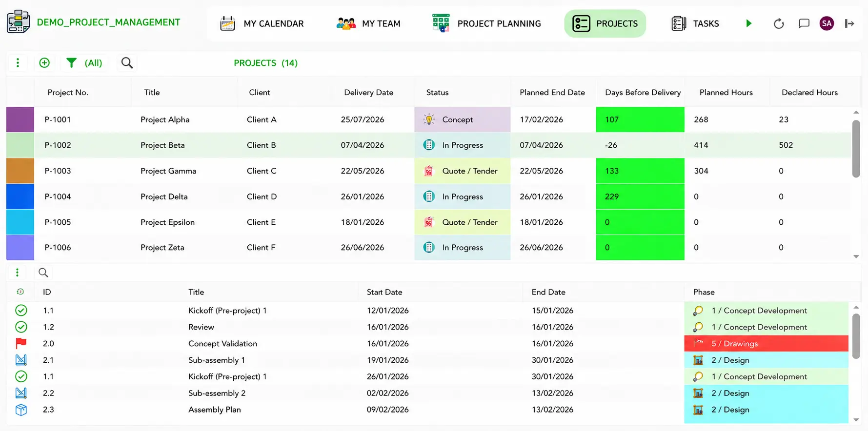Click the projects table scroll down arrow
The width and height of the screenshot is (868, 431).
[x=856, y=256]
